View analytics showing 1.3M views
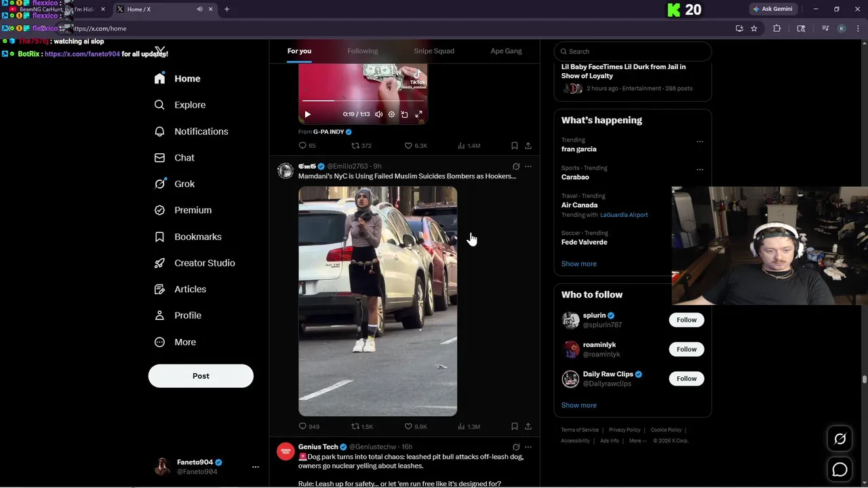Image resolution: width=868 pixels, height=488 pixels. pos(469,426)
